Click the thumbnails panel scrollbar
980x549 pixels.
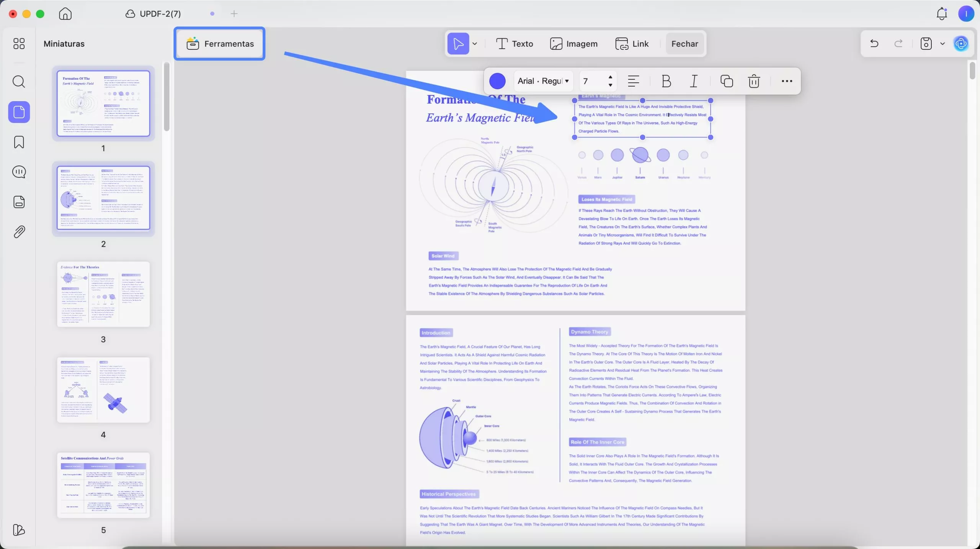pyautogui.click(x=167, y=97)
